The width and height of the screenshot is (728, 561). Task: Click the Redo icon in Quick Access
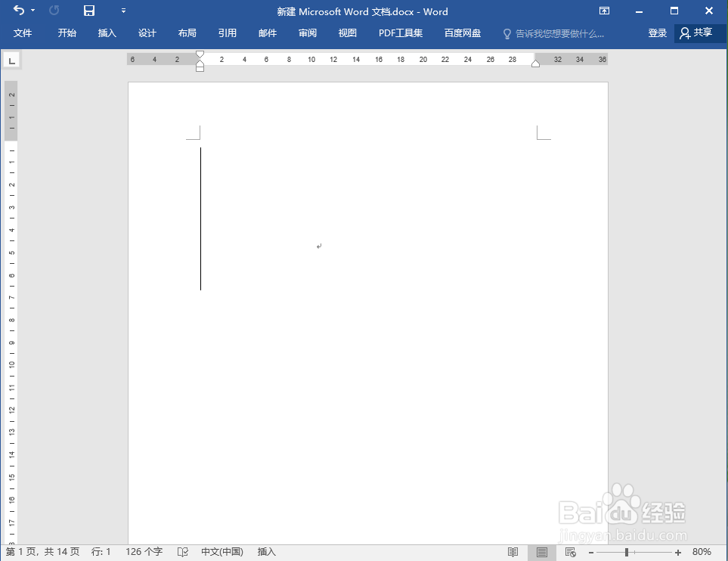(54, 11)
